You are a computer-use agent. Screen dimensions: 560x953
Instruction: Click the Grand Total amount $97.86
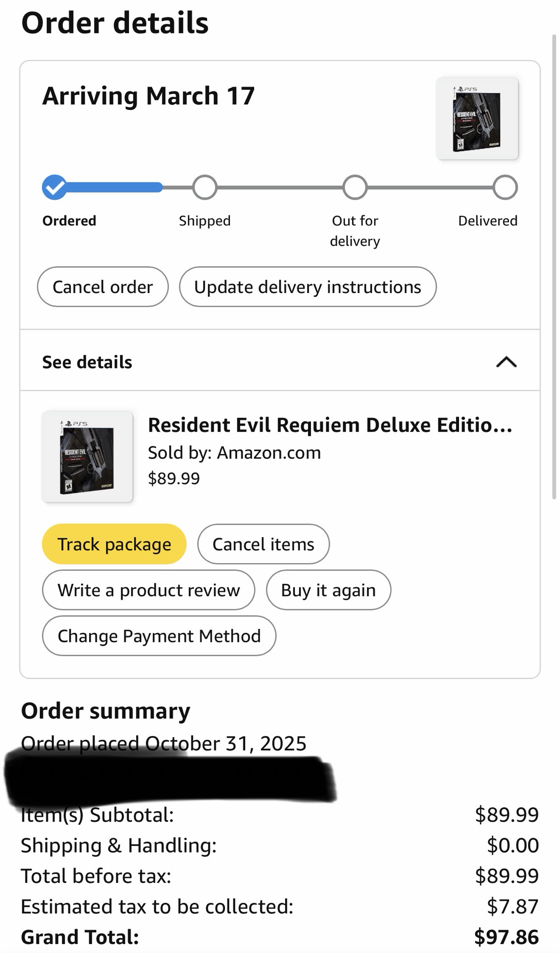pyautogui.click(x=506, y=937)
